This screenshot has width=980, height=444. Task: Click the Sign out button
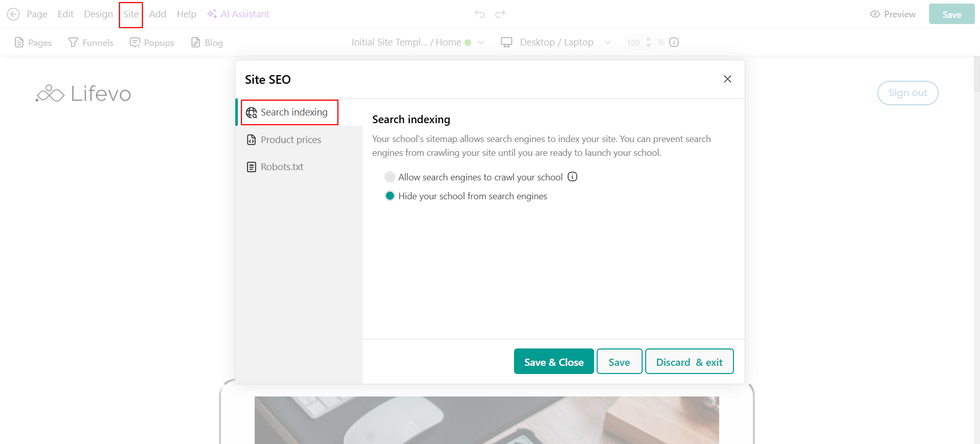[908, 93]
